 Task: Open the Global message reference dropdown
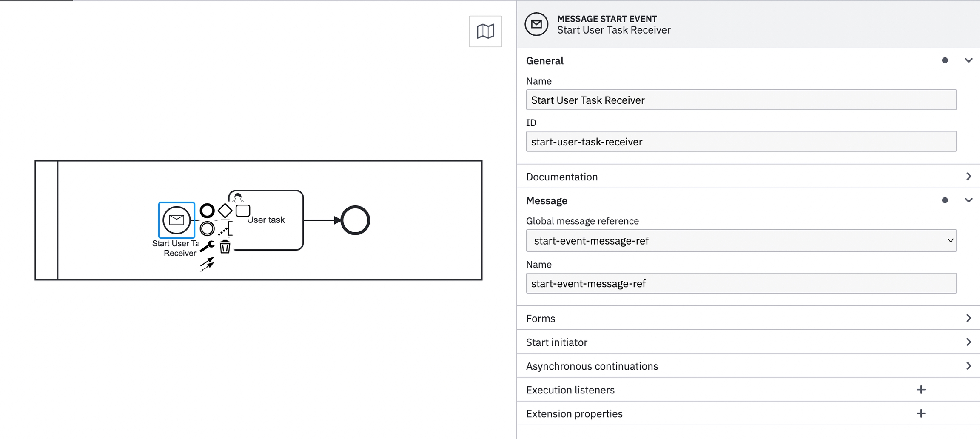[x=741, y=241]
